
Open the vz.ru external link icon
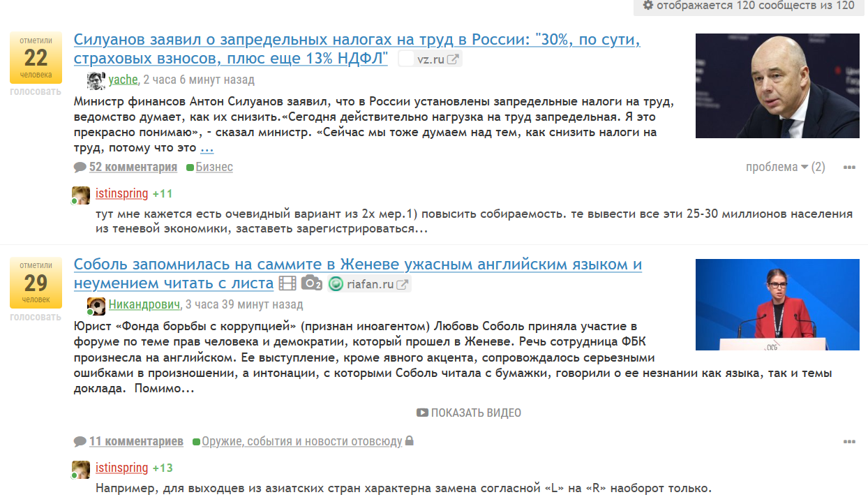(x=453, y=59)
